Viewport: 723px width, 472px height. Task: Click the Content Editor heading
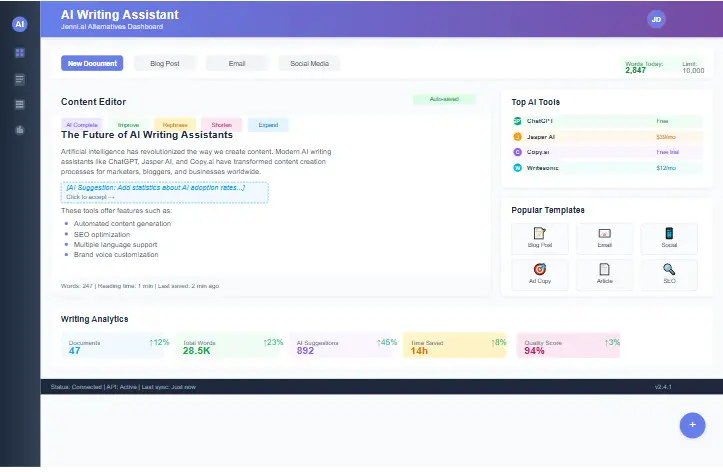pyautogui.click(x=93, y=102)
